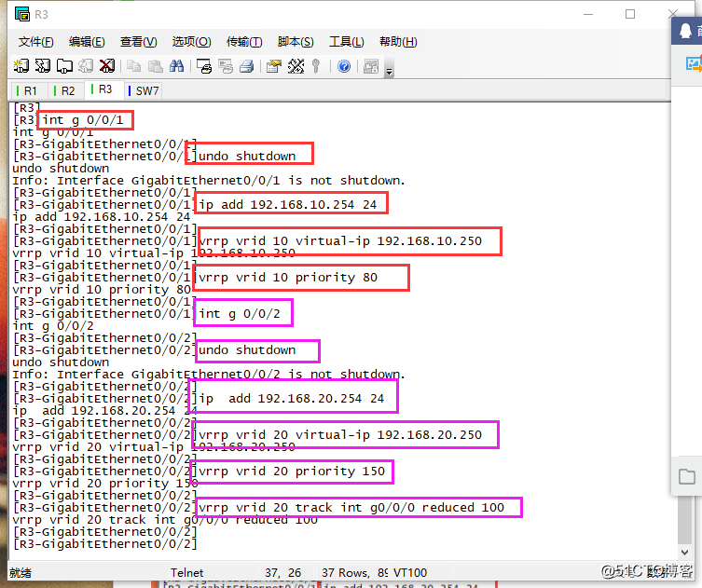Open the 编辑(E) menu

coord(87,42)
